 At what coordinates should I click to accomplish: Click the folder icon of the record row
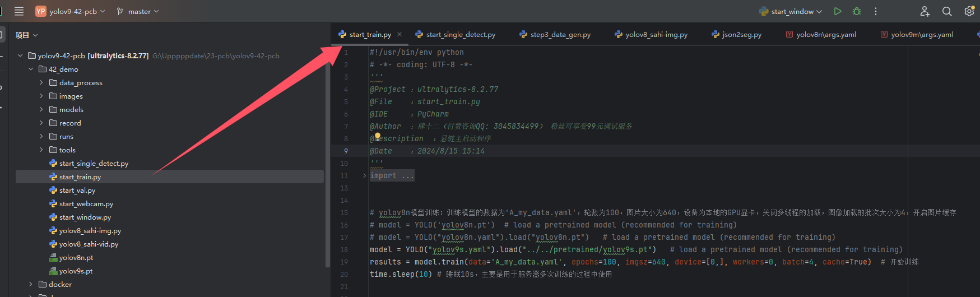tap(53, 123)
